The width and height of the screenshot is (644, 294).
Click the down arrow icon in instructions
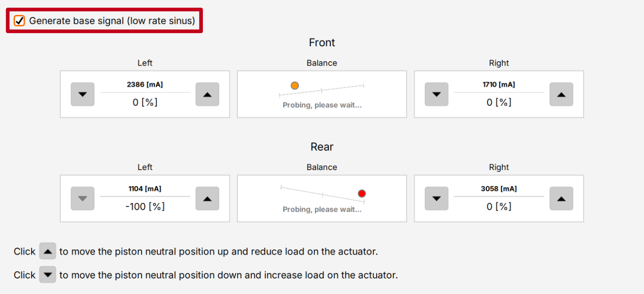coord(48,275)
